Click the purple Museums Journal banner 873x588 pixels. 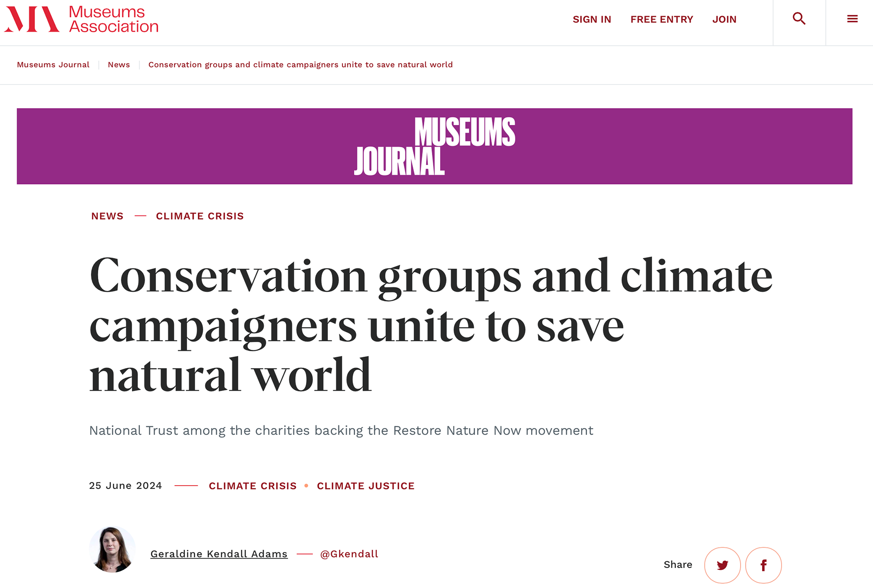coord(434,146)
